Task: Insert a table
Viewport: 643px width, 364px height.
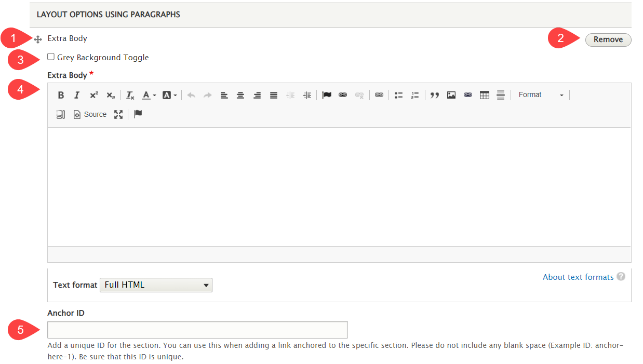Action: [x=485, y=95]
